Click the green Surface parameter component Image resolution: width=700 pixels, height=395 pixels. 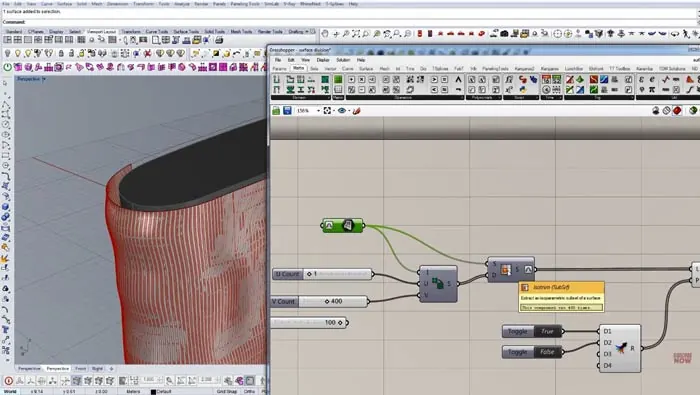[x=342, y=225]
